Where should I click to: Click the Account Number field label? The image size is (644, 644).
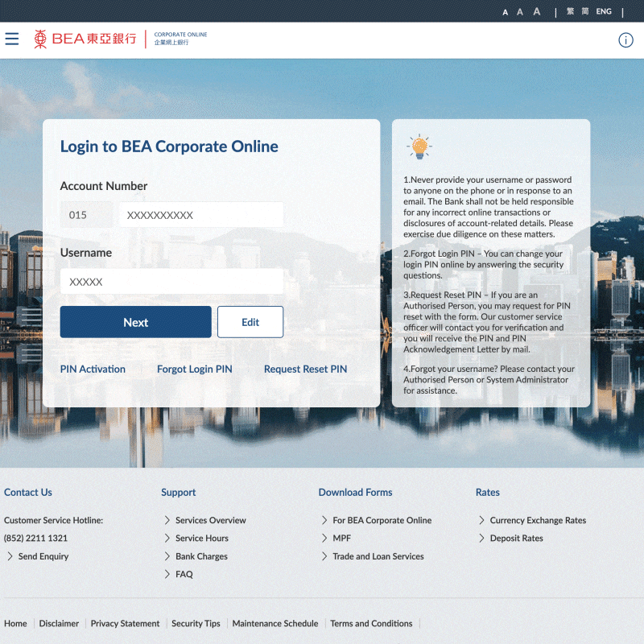click(104, 186)
